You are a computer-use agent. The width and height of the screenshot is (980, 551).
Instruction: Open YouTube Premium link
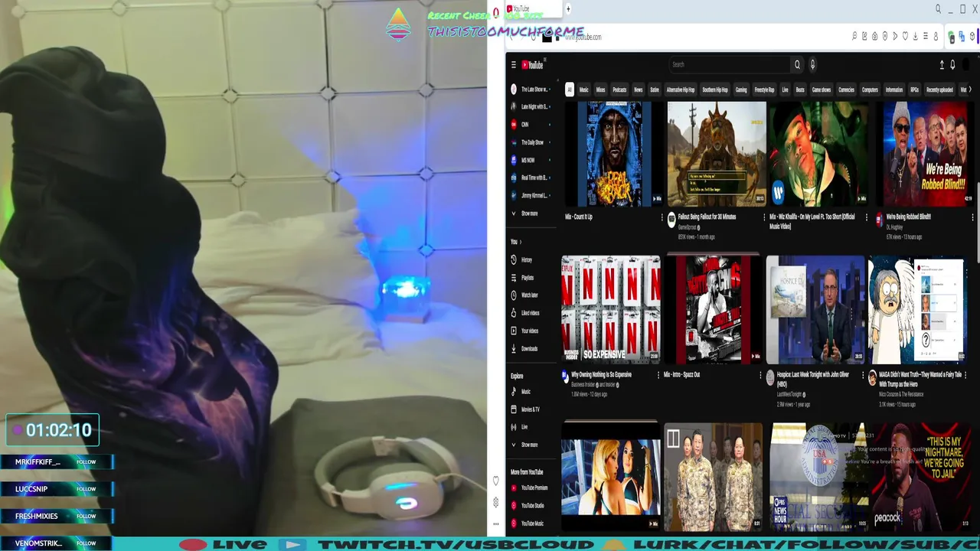click(x=534, y=487)
